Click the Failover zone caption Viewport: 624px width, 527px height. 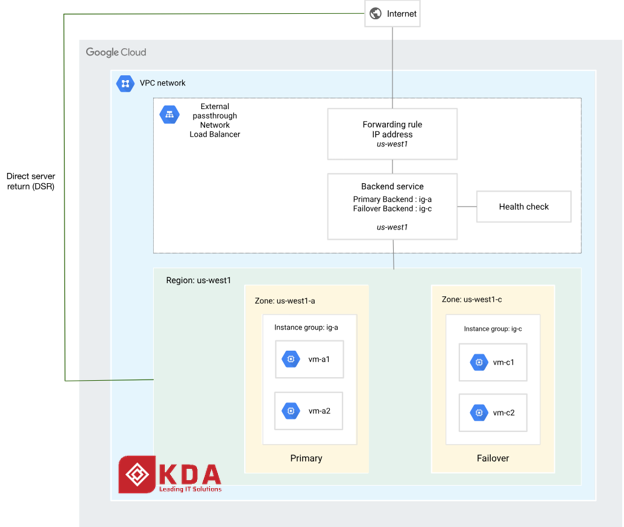click(x=493, y=458)
